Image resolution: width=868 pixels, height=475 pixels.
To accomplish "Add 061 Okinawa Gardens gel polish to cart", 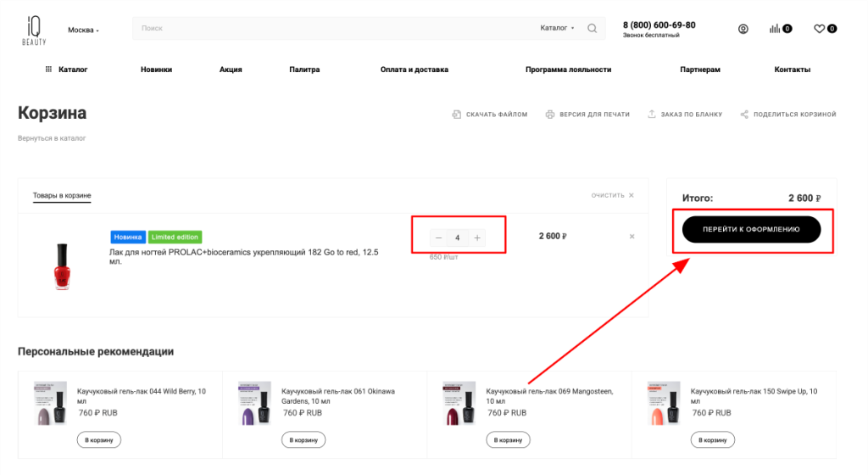I will 303,439.
